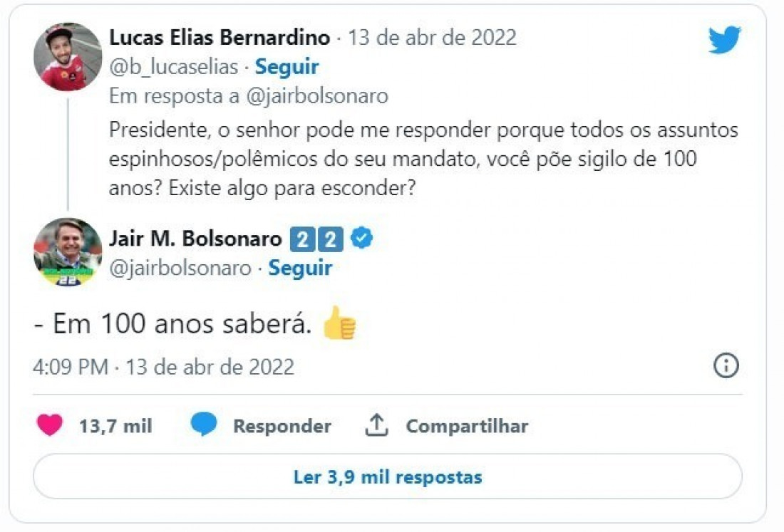Click the share upload arrow icon
This screenshot has height=532, width=784.
[376, 425]
